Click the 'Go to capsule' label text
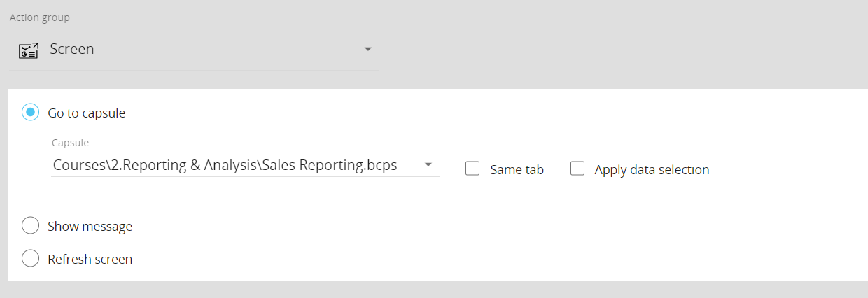Viewport: 868px width, 298px height. pyautogui.click(x=87, y=113)
